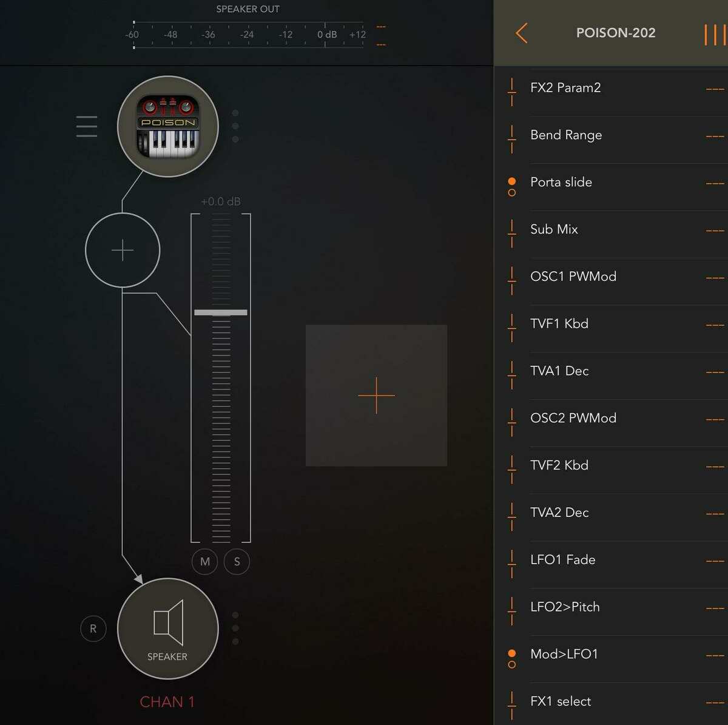The image size is (728, 725).
Task: Select the FX2 Param2 parameter label
Action: click(565, 87)
